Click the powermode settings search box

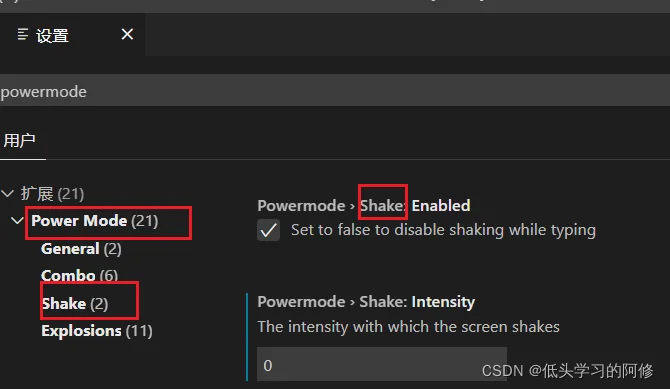pos(335,91)
